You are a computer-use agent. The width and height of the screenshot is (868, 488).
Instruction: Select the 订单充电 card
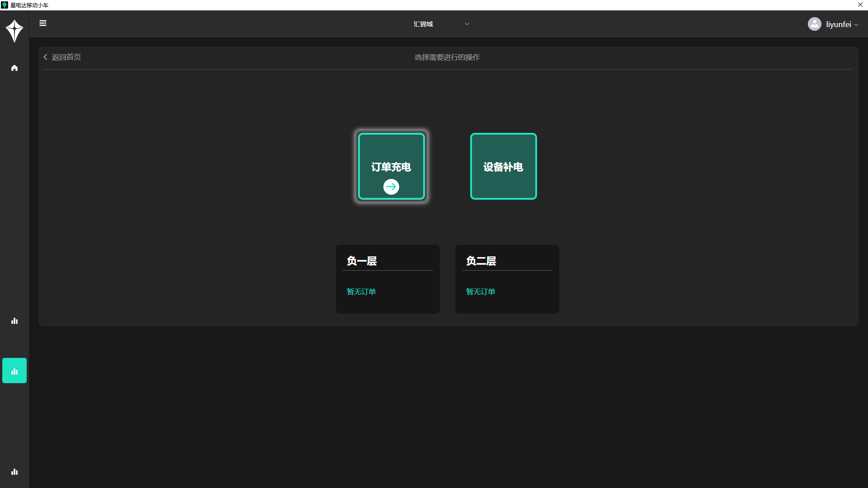[x=392, y=166]
